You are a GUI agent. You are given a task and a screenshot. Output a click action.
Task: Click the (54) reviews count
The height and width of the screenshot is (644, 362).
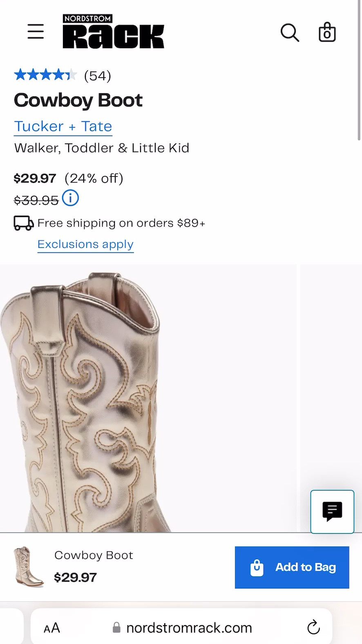(97, 75)
